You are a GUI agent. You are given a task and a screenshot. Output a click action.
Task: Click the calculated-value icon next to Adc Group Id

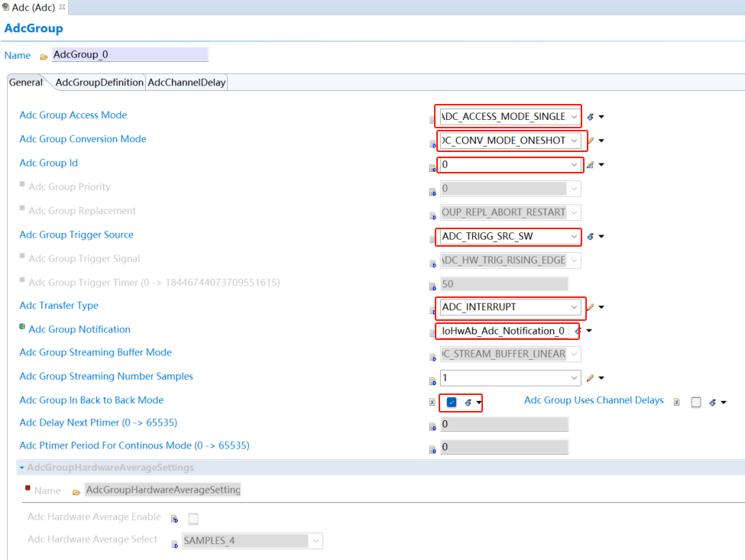(x=589, y=164)
